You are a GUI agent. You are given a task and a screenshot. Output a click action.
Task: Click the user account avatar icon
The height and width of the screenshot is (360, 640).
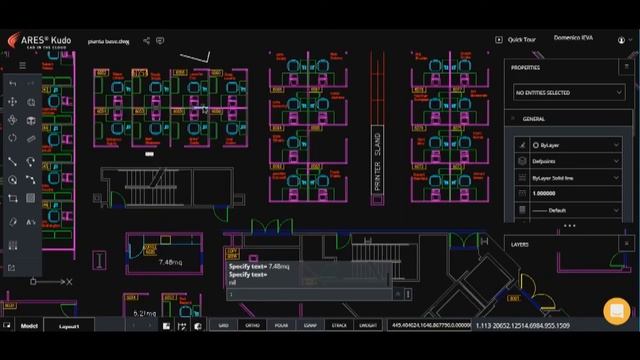(x=621, y=40)
